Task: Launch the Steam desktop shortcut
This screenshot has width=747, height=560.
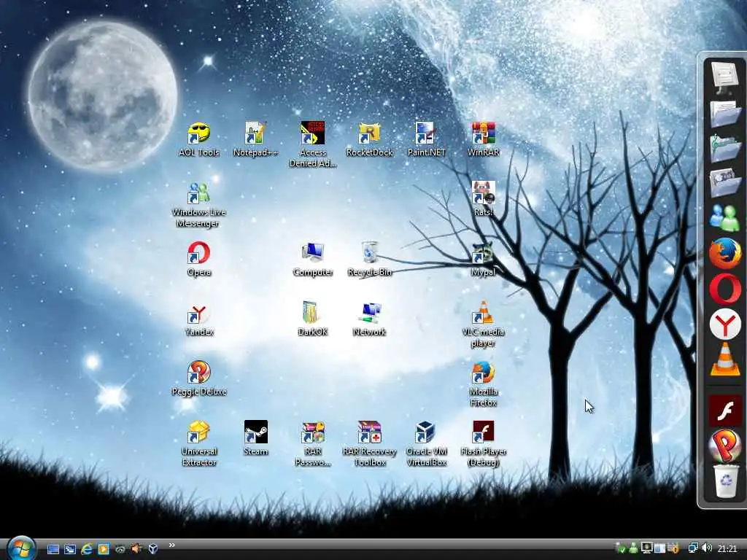Action: (x=255, y=438)
